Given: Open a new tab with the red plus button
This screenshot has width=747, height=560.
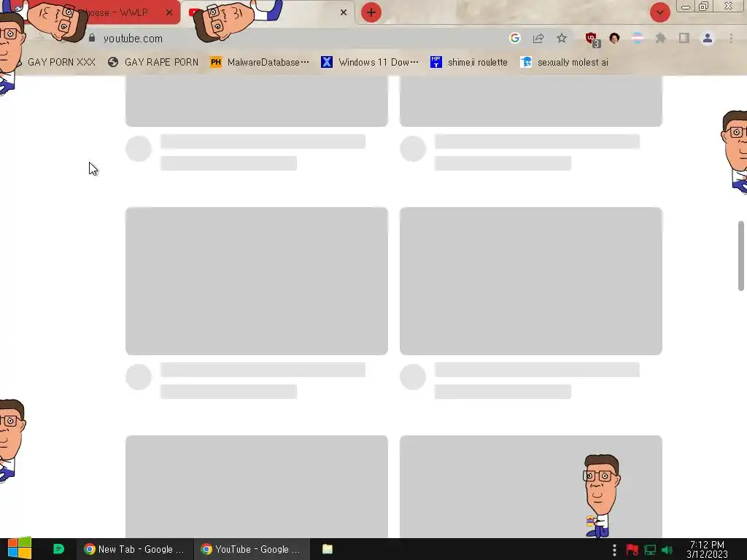Looking at the screenshot, I should (371, 12).
